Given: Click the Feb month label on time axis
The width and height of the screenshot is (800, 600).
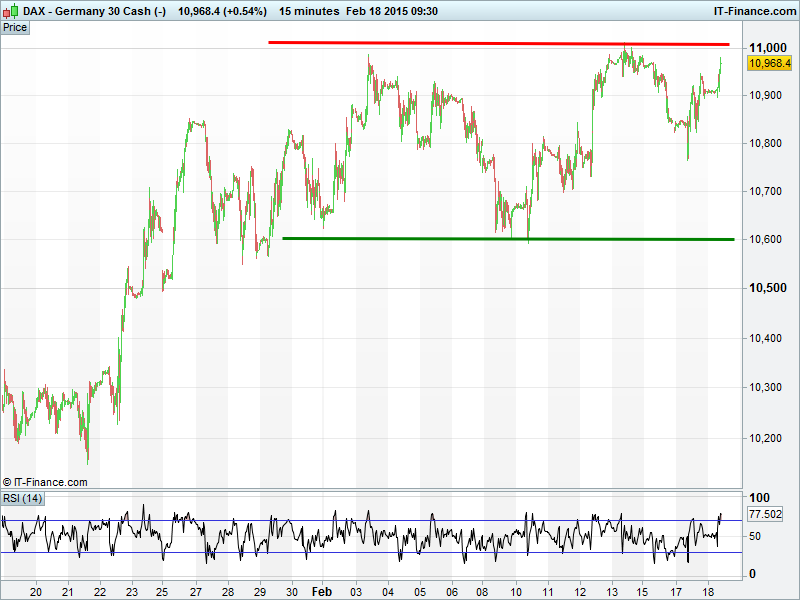Looking at the screenshot, I should tap(321, 591).
